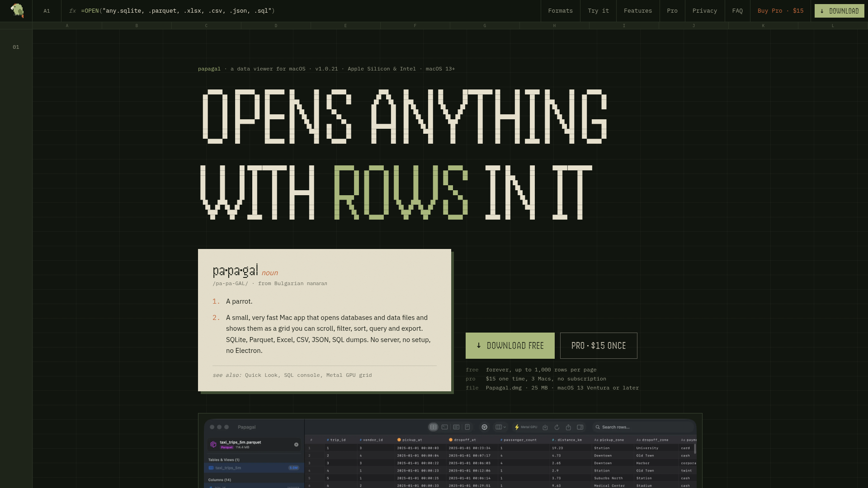868x488 pixels.
Task: Click the Search rows field
Action: (x=643, y=427)
